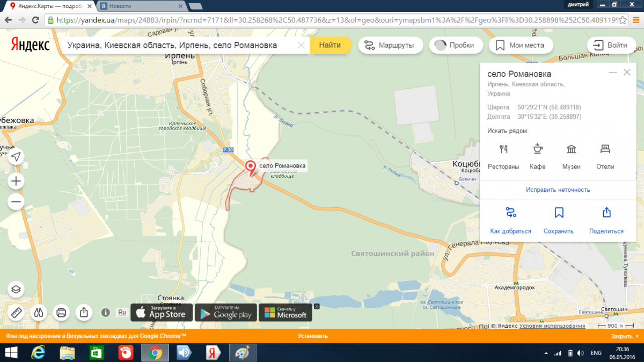Viewport: 644px width, 362px height.
Task: Close the село Романовка info card
Action: [627, 73]
